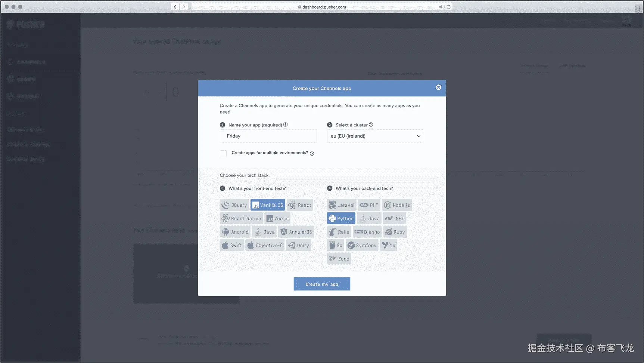The width and height of the screenshot is (644, 363).
Task: Mute audio from the browser tab
Action: point(442,7)
